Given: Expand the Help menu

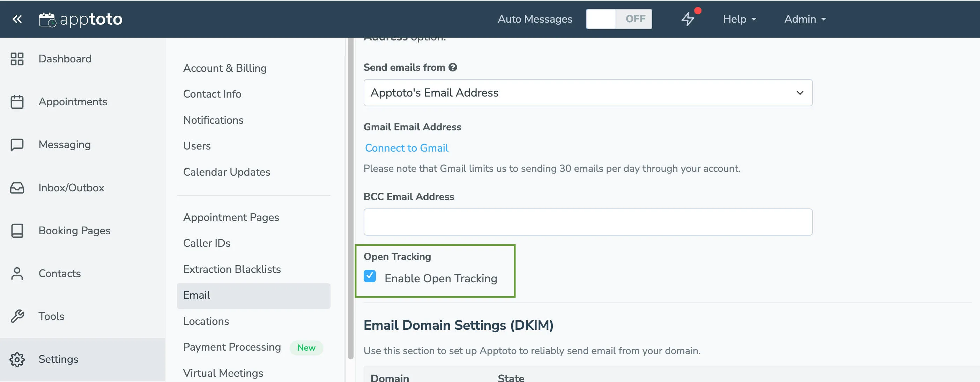Looking at the screenshot, I should 738,18.
